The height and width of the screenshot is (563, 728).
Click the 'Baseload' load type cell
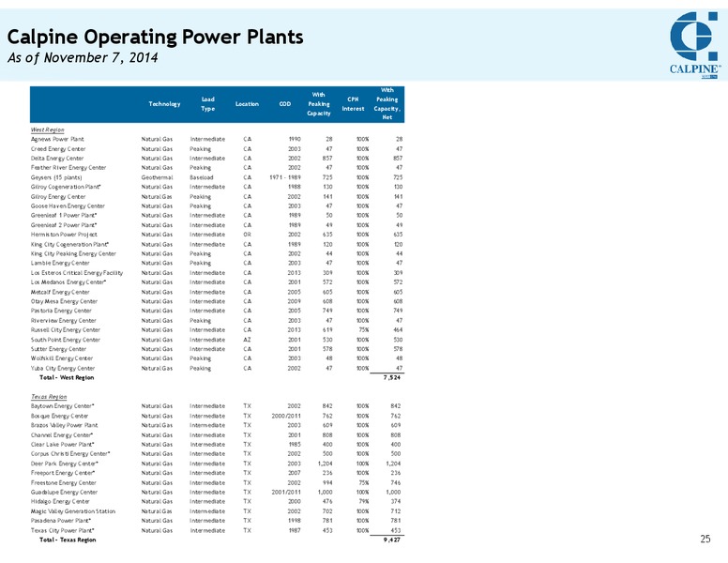202,177
